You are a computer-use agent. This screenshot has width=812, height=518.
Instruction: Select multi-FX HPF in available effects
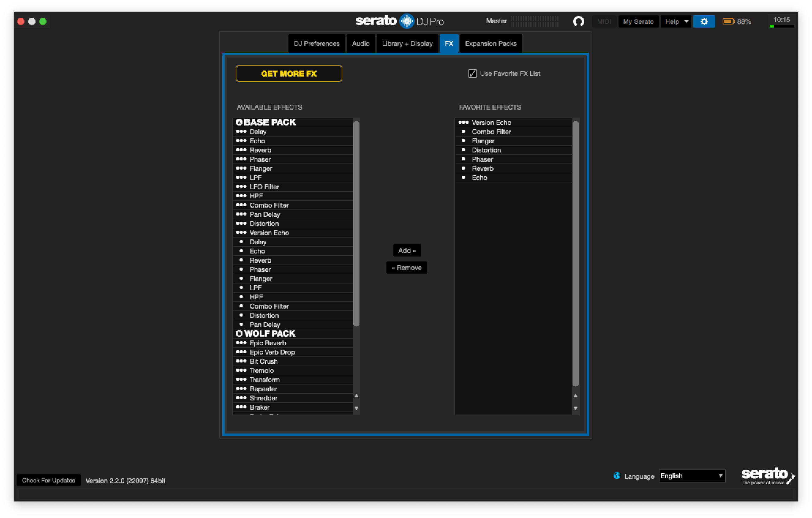point(293,196)
